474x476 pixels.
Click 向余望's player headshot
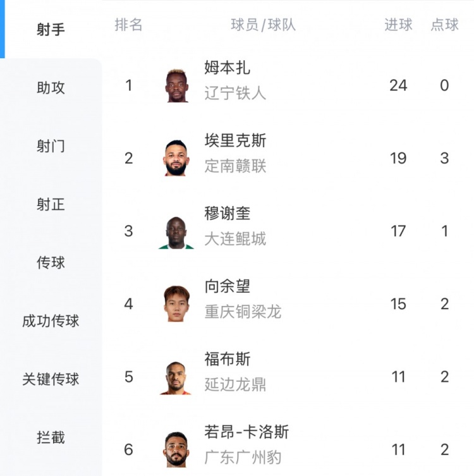[x=176, y=304]
